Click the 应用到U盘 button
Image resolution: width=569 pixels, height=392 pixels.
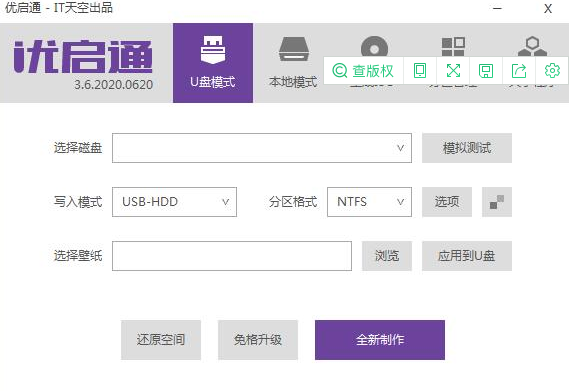pyautogui.click(x=467, y=256)
